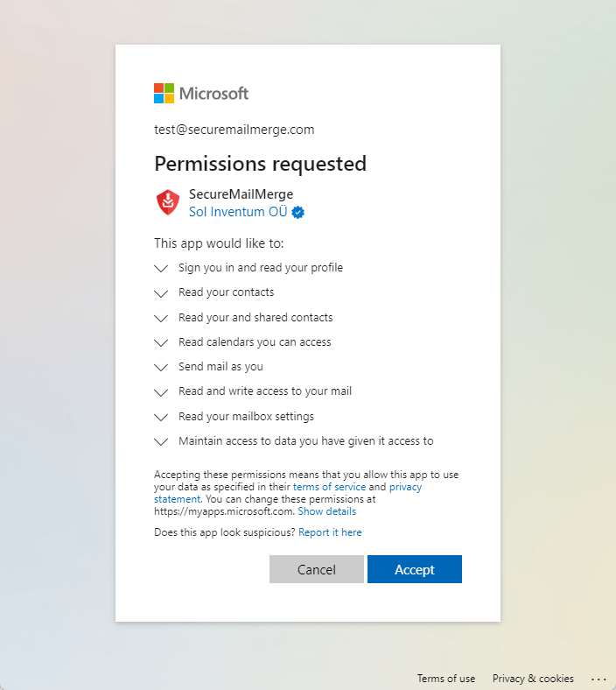The width and height of the screenshot is (616, 690).
Task: Click the verified publisher badge icon
Action: 298,212
